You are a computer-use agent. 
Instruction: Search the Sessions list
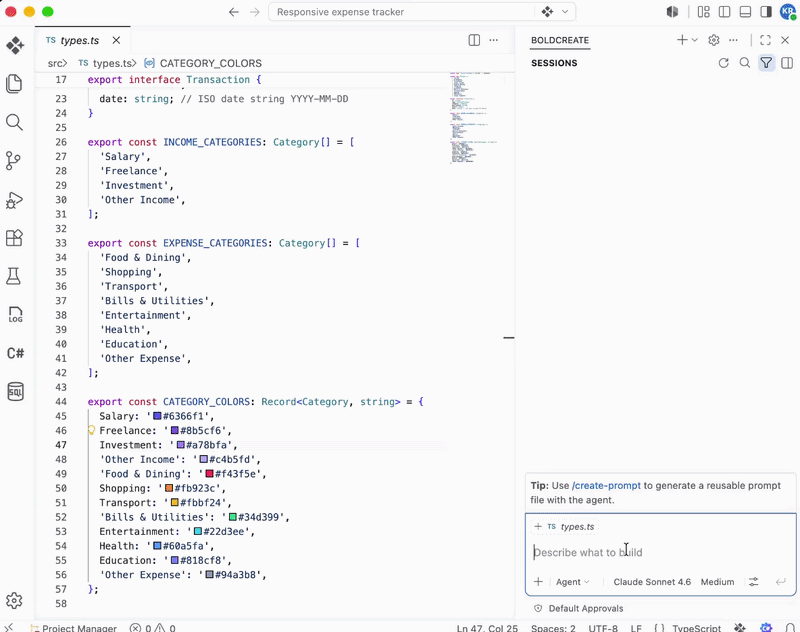pyautogui.click(x=745, y=63)
